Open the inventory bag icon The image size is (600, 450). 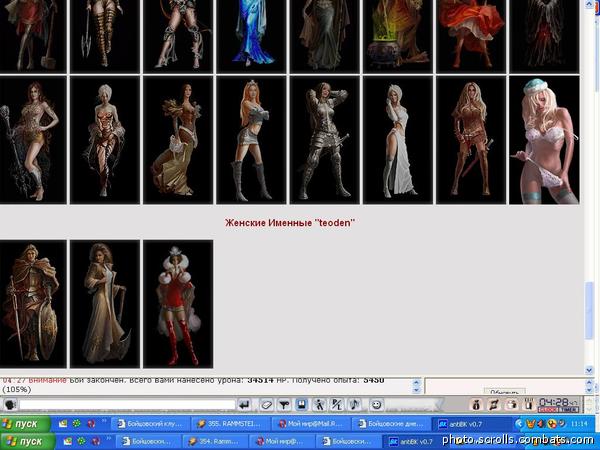476,405
